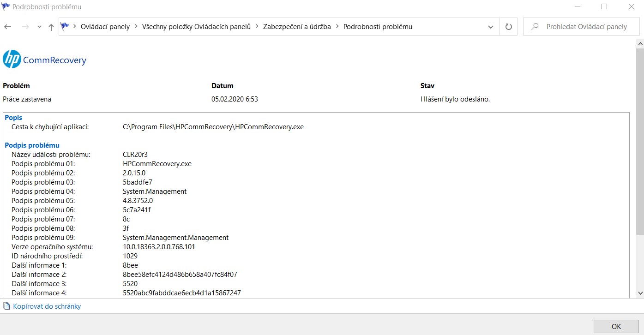
Task: Open address bar history dropdown
Action: pyautogui.click(x=491, y=27)
